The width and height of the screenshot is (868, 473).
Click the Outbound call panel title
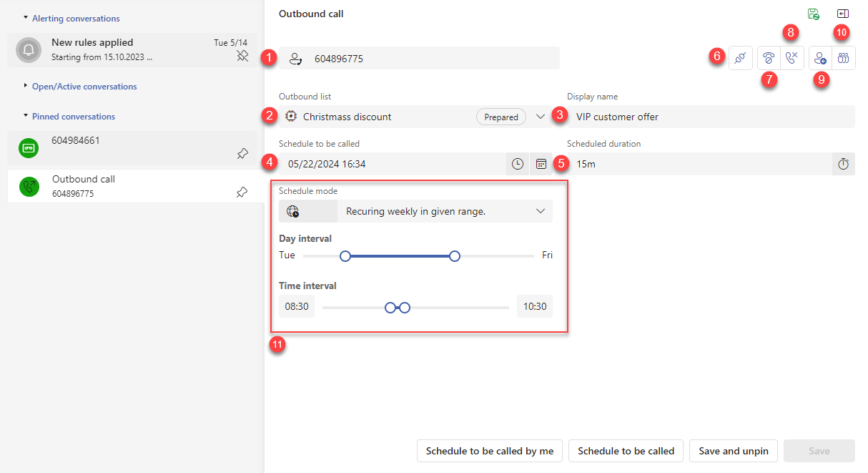311,14
